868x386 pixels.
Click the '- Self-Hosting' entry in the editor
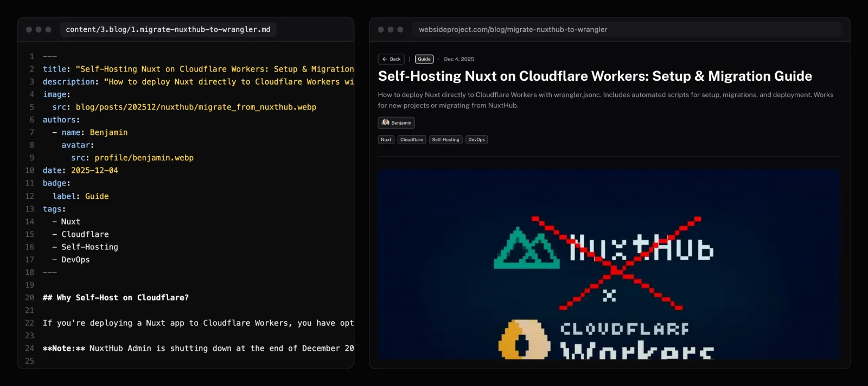(85, 247)
